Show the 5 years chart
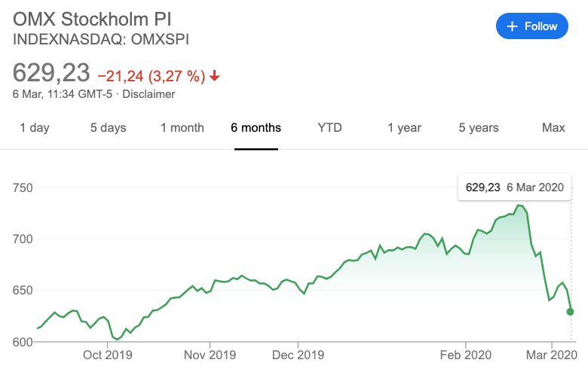Viewport: 588px width, 378px height. pos(479,128)
